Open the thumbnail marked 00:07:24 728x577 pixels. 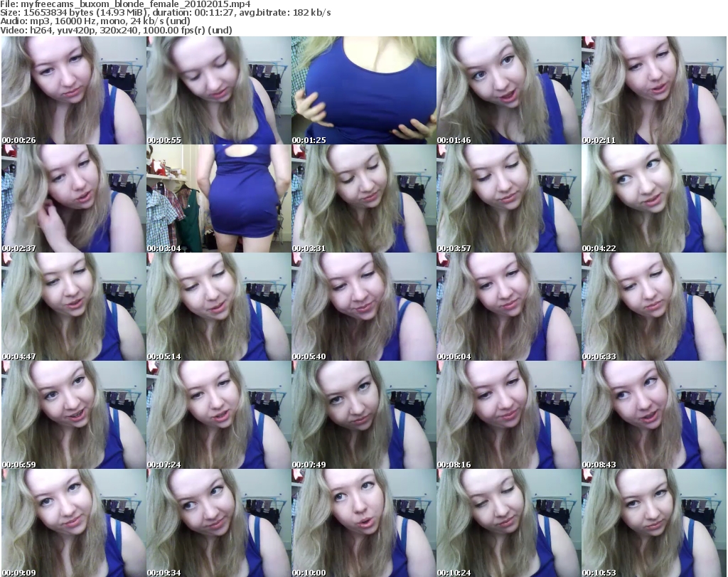tap(219, 415)
